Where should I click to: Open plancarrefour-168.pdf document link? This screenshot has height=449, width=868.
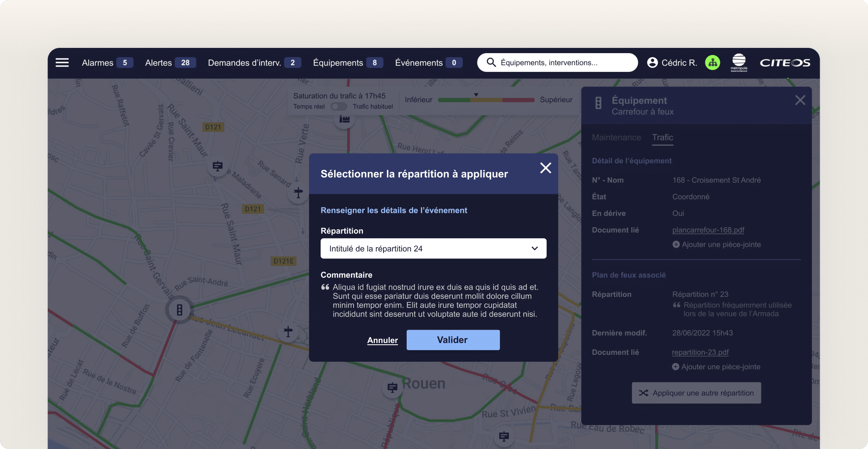click(708, 230)
